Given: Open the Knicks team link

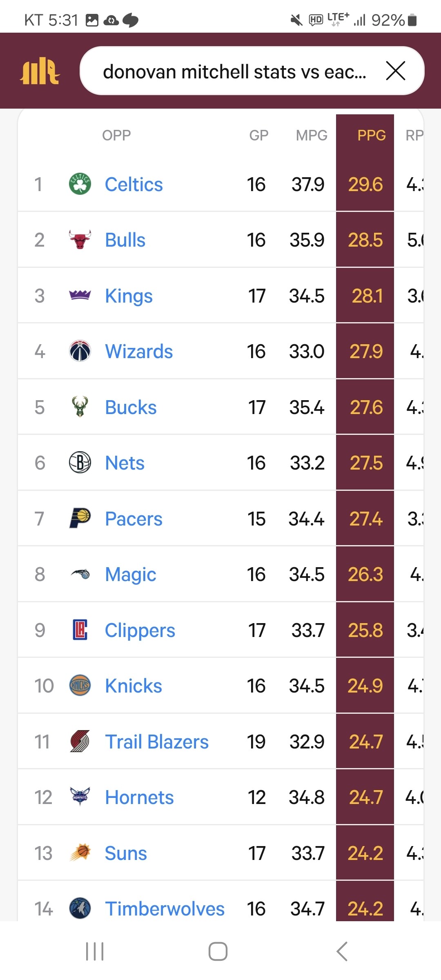Looking at the screenshot, I should pos(133,686).
